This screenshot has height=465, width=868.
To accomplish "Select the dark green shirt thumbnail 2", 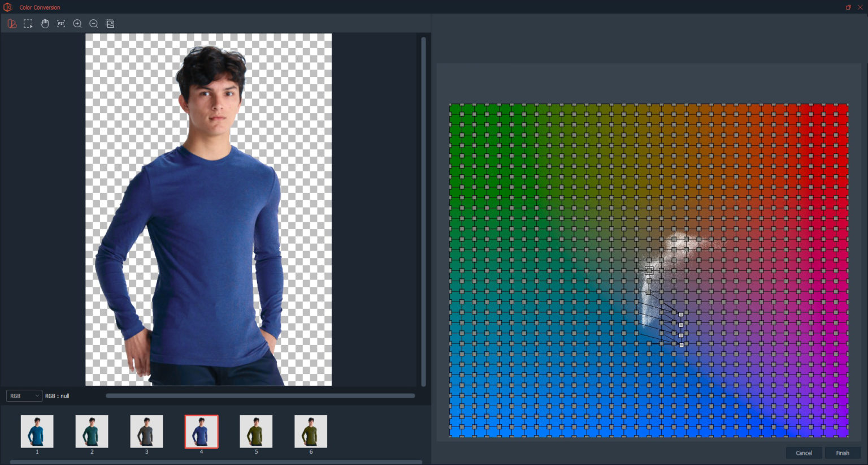I will tap(92, 430).
